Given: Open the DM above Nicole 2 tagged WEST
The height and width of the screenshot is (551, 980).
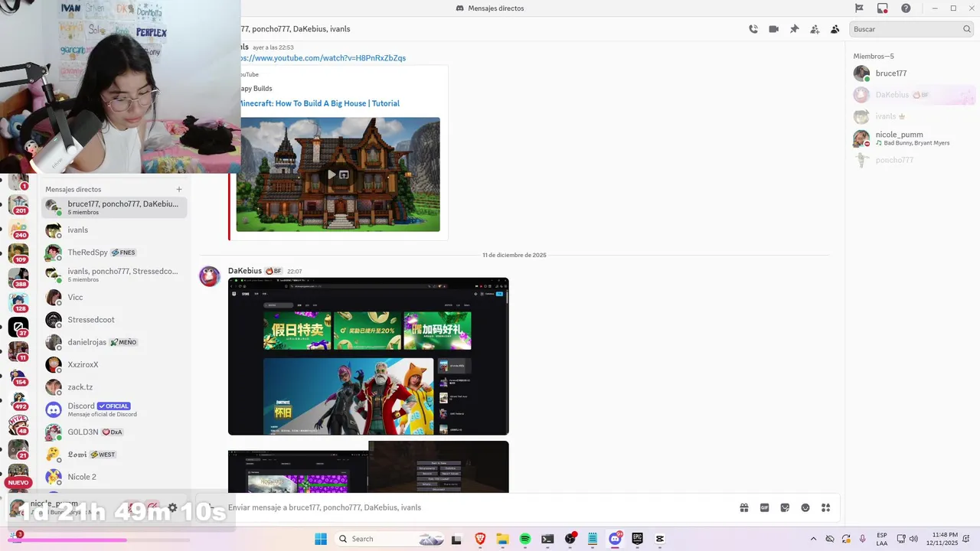Looking at the screenshot, I should click(x=114, y=455).
